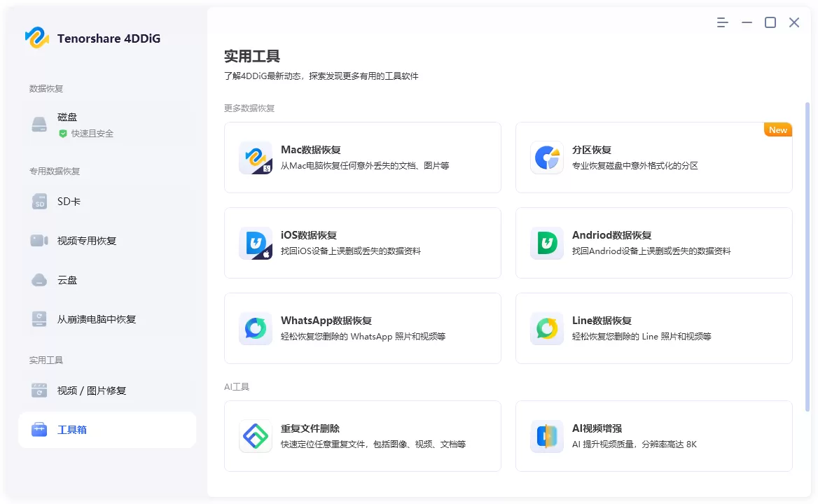Image resolution: width=818 pixels, height=504 pixels.
Task: Launch the AI视频增强 enhancer icon
Action: [546, 436]
